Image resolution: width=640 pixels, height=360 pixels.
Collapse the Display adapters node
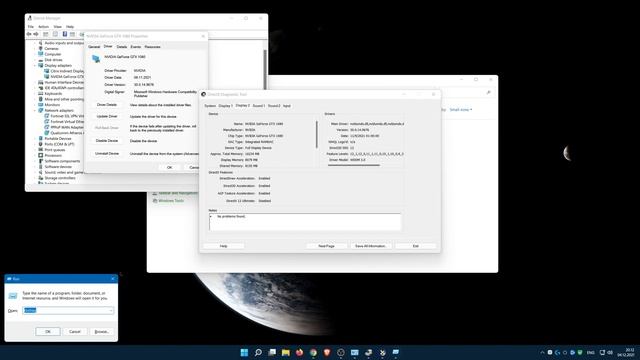click(35, 65)
